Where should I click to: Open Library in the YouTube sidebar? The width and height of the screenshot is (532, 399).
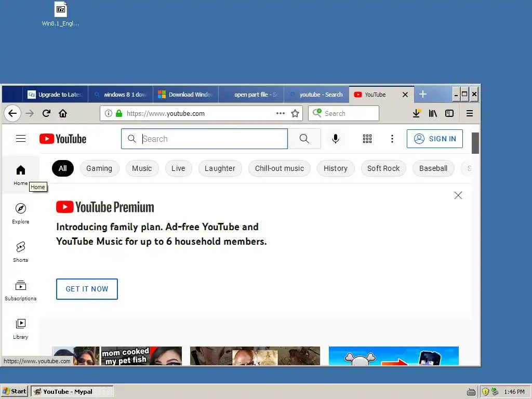pos(21,329)
